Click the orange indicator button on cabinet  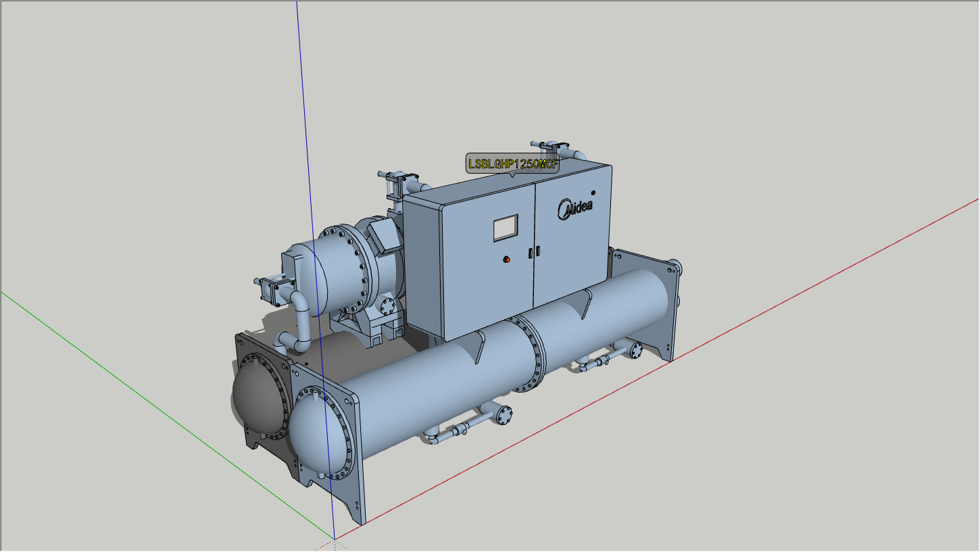[506, 258]
